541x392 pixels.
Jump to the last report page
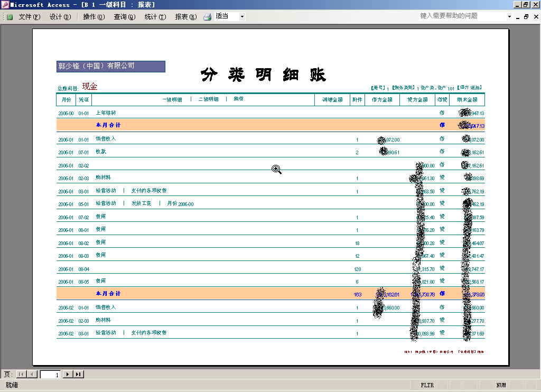pos(78,374)
